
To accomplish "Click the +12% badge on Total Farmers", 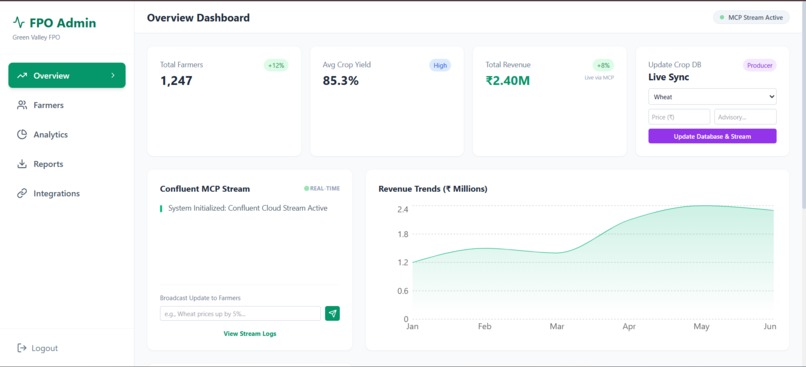I will [276, 65].
